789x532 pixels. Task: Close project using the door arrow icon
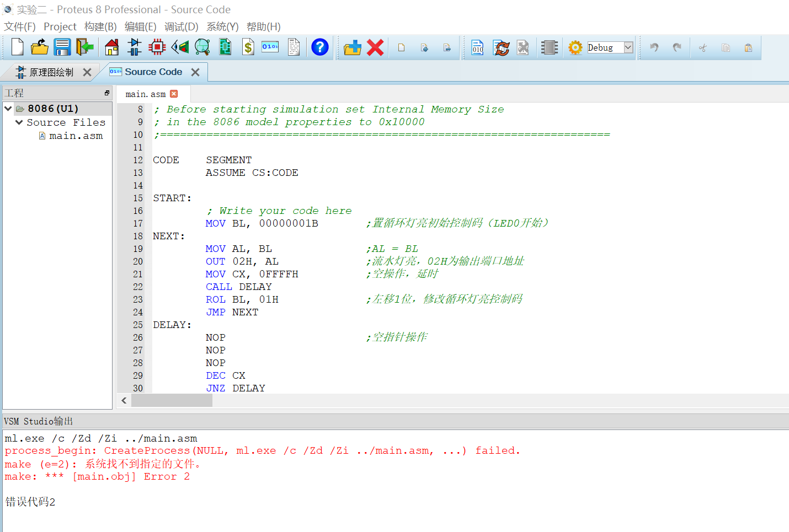click(x=84, y=47)
